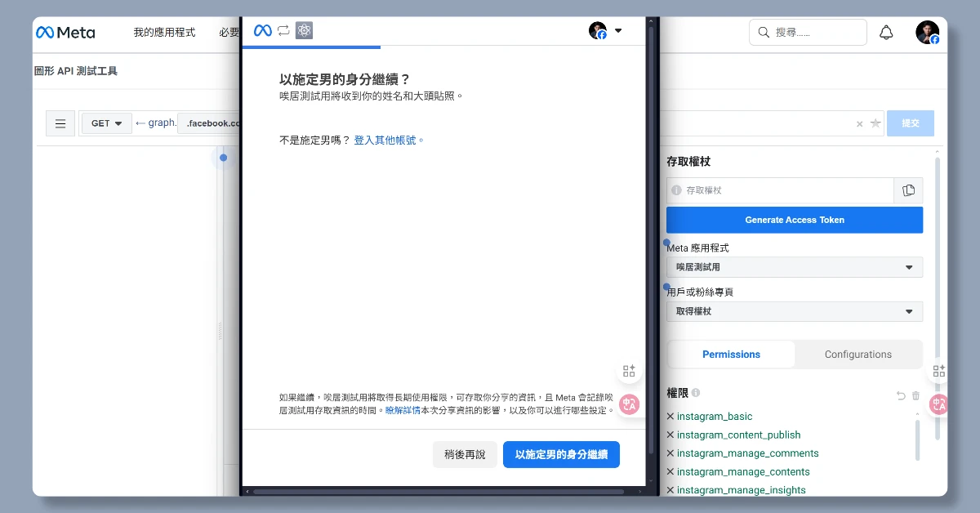Screen dimensions: 980x513
Task: Click the blue divider handle dot in the left pane
Action: [223, 158]
